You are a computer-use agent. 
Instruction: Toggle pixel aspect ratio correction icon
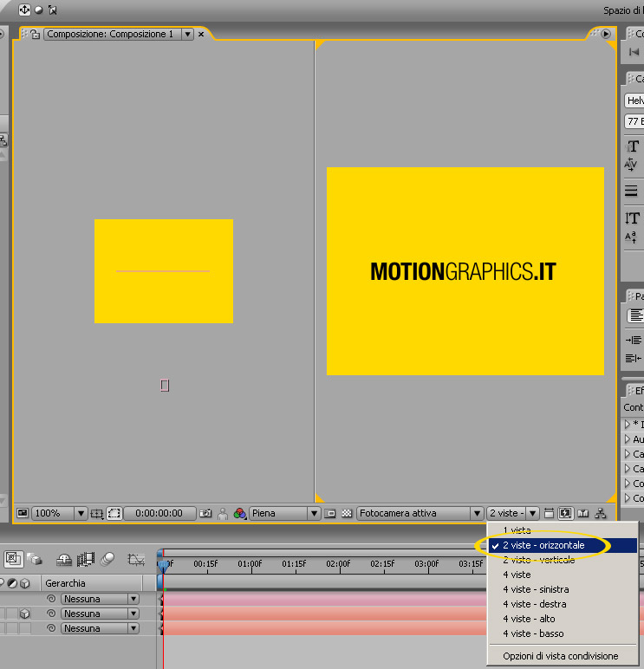tap(550, 513)
